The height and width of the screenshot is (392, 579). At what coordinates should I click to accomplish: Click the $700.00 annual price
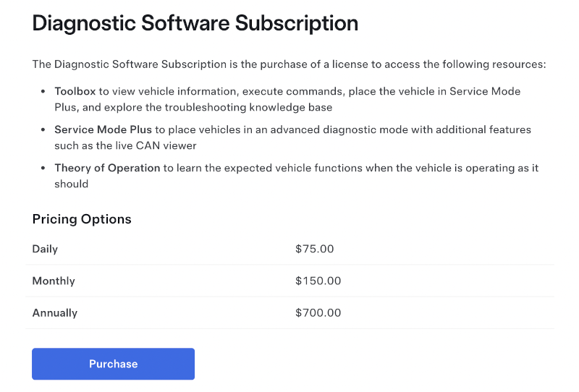318,313
